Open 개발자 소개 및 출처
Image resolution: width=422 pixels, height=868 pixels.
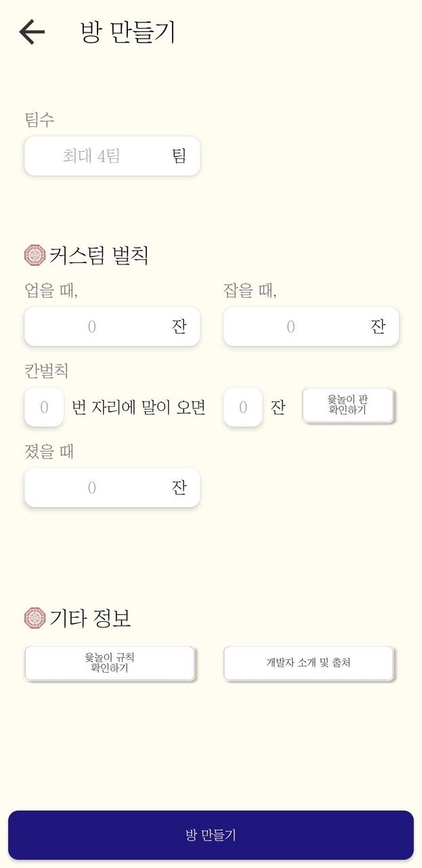[x=309, y=663]
